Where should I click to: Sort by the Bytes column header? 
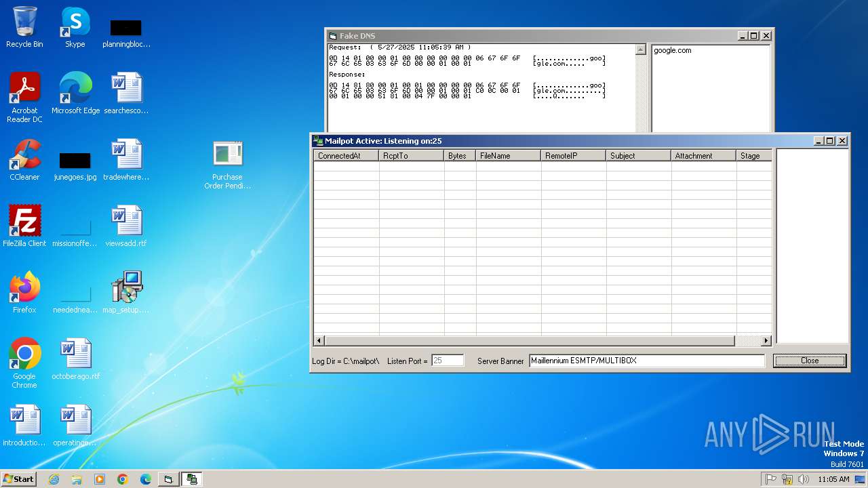460,156
